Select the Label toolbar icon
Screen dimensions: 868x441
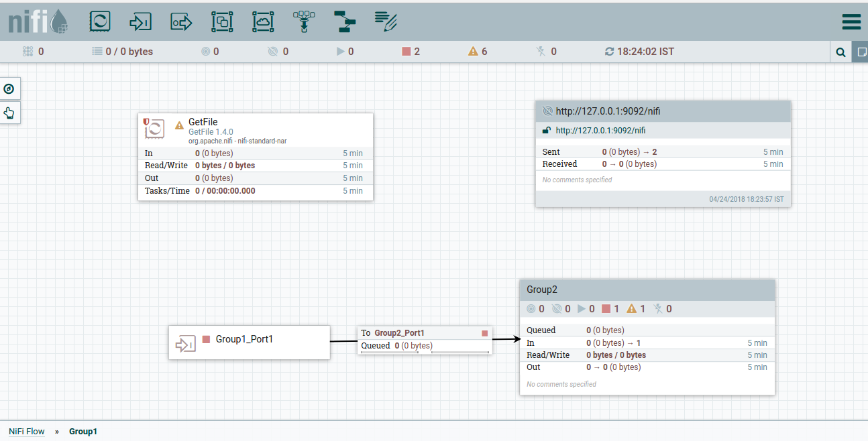point(384,21)
